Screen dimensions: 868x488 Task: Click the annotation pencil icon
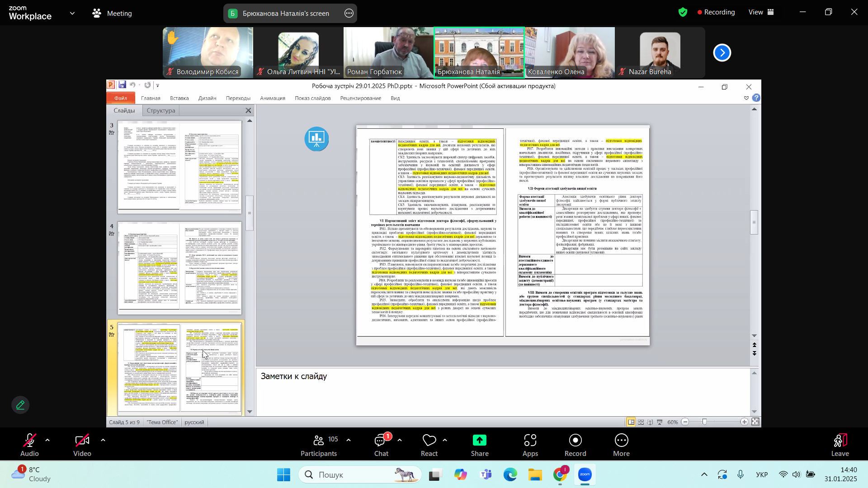click(x=20, y=405)
